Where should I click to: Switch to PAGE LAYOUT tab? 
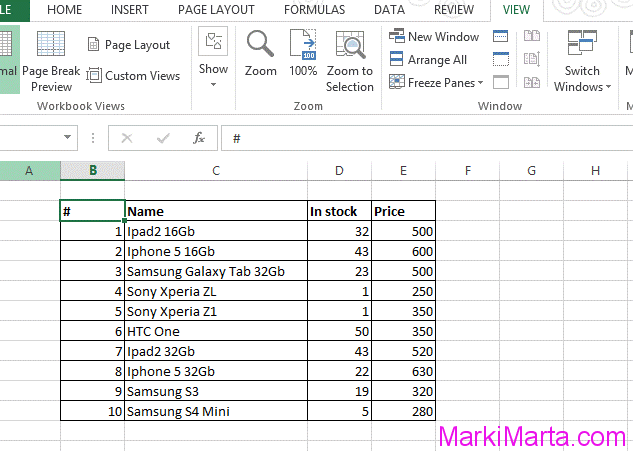216,10
